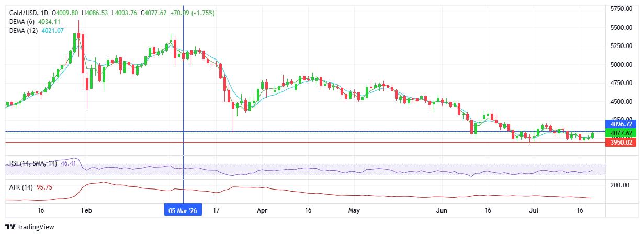Click the 3950.02 red price label
The image size is (644, 236).
click(x=621, y=142)
